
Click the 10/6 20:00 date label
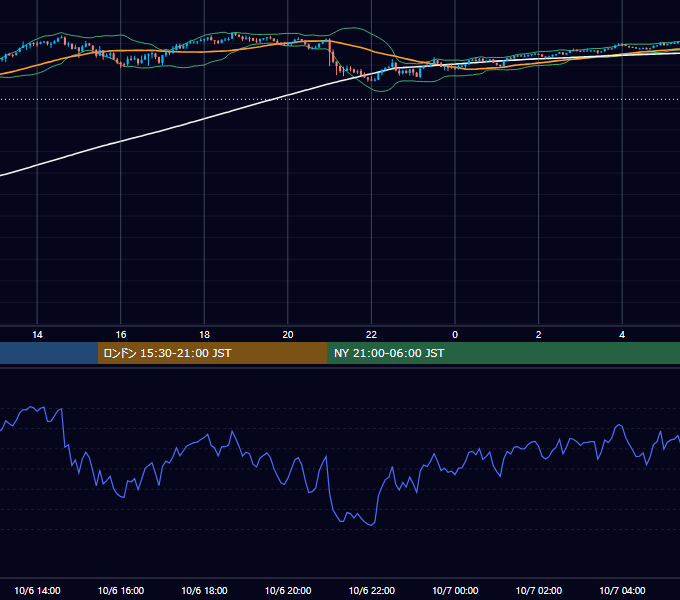click(288, 590)
